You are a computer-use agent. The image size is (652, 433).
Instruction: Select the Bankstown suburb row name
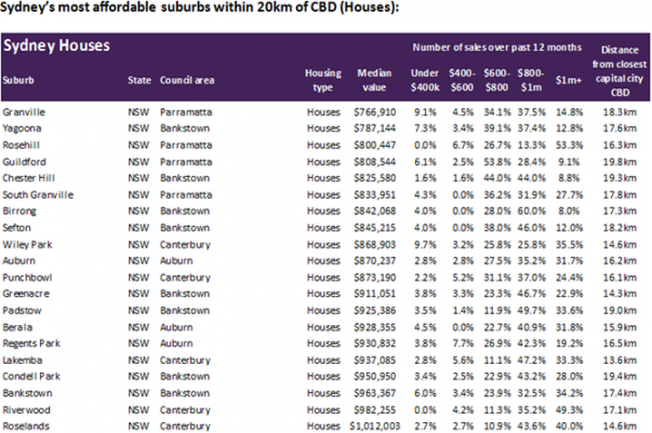(27, 393)
